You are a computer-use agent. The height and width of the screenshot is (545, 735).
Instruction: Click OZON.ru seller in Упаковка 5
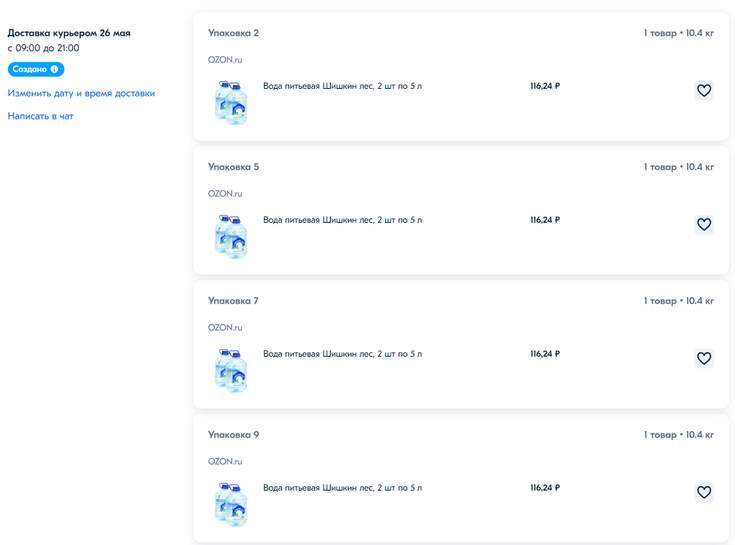(225, 194)
